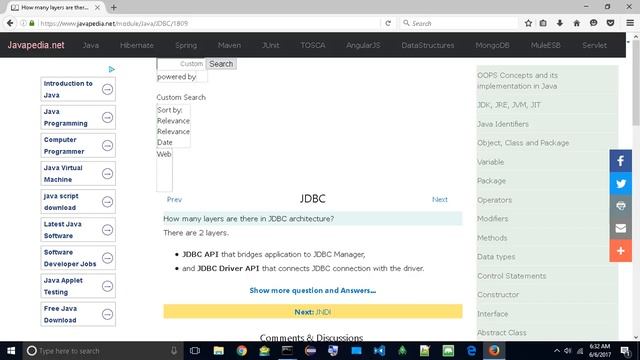
Task: Open the Hibernate navbar item
Action: tap(137, 45)
